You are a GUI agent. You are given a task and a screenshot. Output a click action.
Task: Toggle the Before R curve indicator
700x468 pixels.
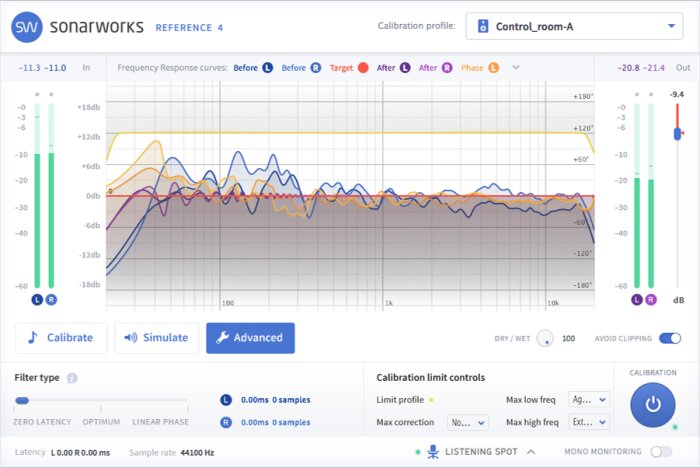(316, 68)
